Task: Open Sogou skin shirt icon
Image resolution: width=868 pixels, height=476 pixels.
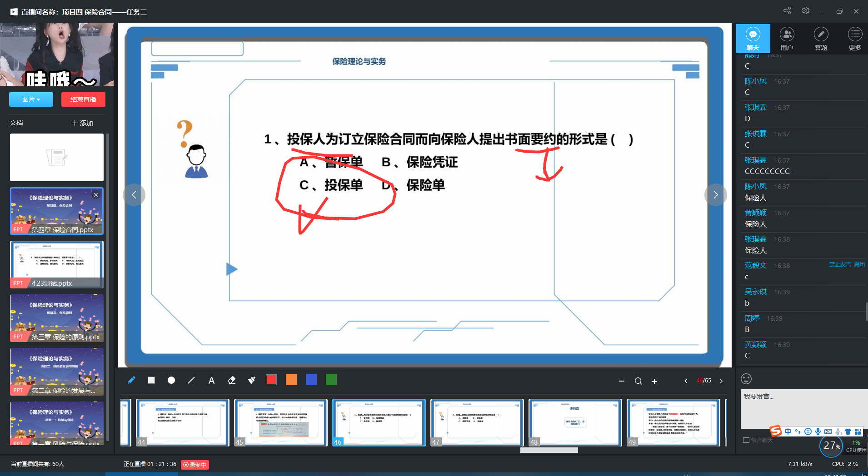Action: tap(848, 431)
